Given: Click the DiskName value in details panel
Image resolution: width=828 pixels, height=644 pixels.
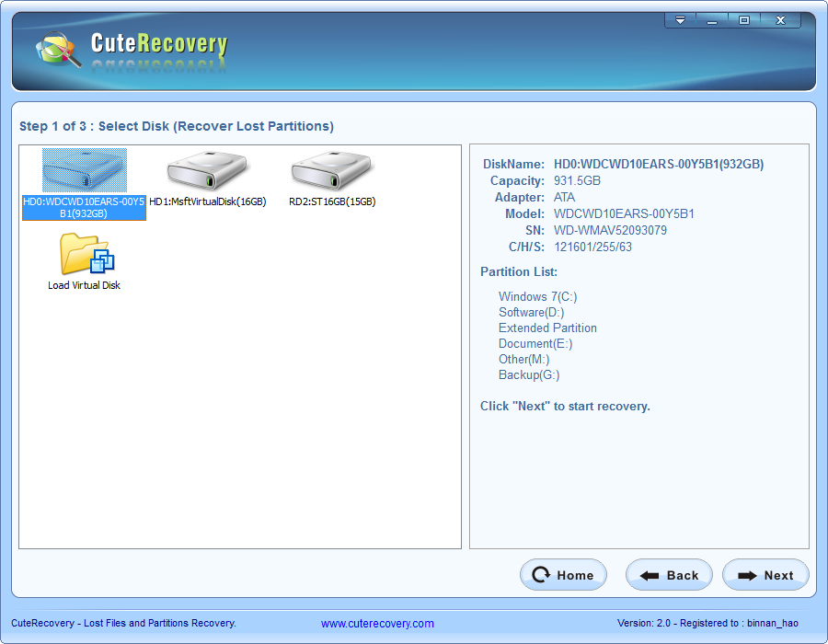Looking at the screenshot, I should point(659,164).
